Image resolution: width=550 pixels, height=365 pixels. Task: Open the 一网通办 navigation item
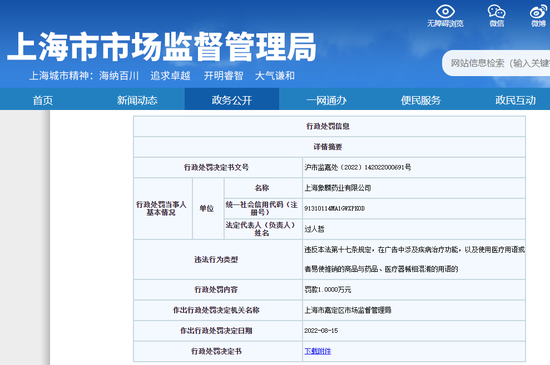[x=326, y=101]
